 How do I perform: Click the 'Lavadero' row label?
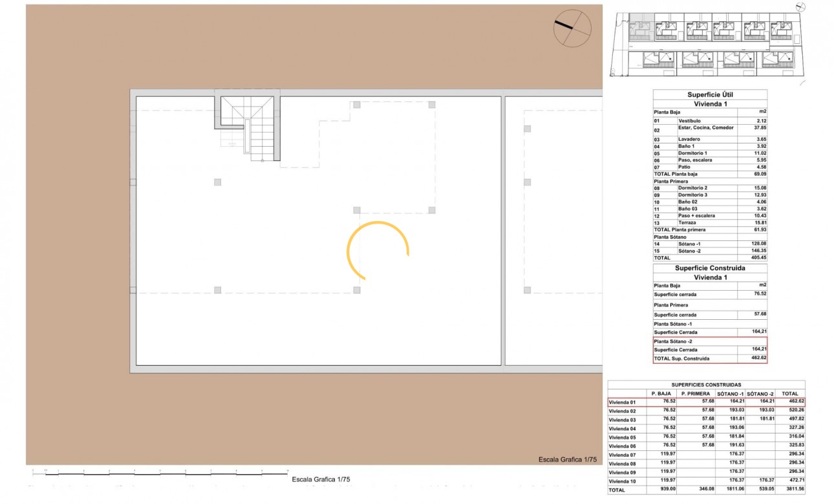click(x=689, y=140)
